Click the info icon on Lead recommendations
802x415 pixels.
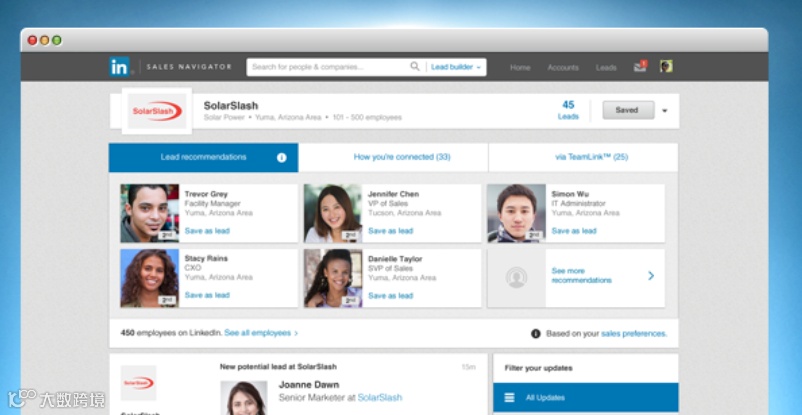pos(281,158)
